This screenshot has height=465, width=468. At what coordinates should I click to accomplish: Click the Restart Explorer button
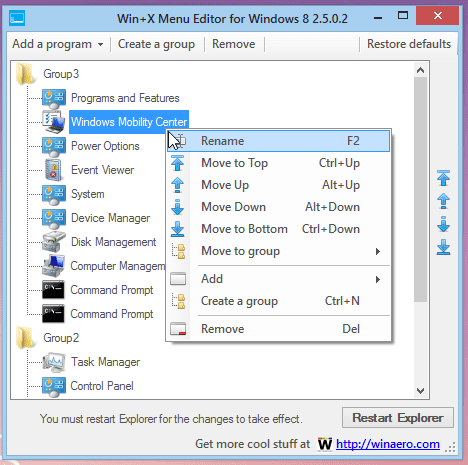398,418
